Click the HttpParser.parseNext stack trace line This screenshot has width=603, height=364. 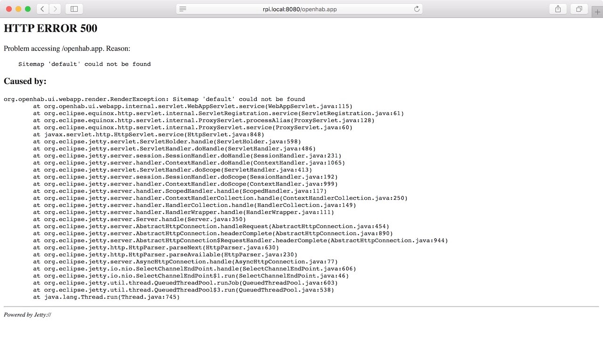pos(156,248)
